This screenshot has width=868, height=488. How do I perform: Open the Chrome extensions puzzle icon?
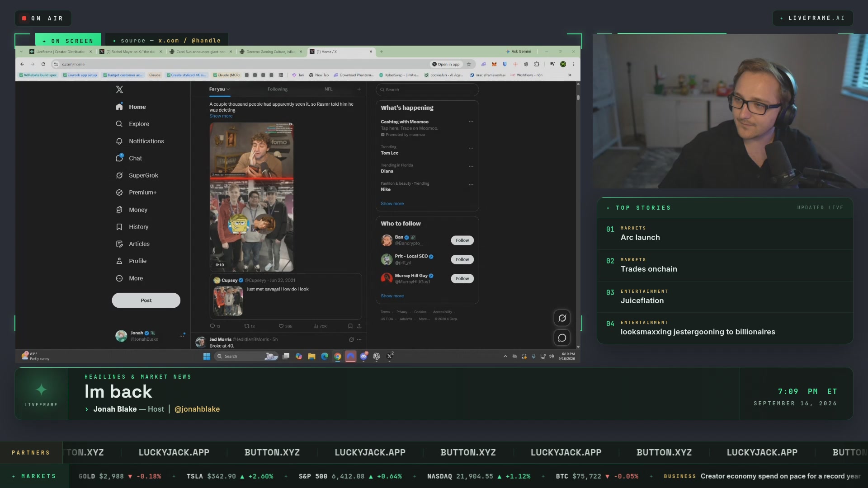(x=537, y=64)
